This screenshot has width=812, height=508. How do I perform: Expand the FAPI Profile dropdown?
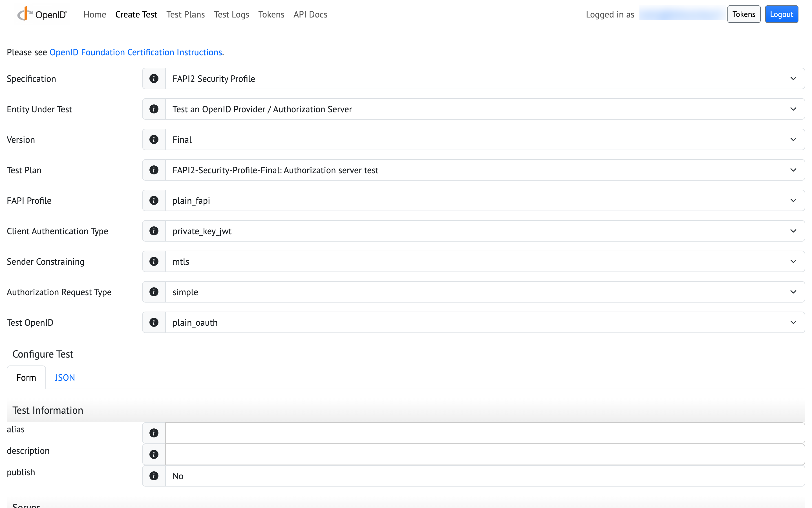tap(485, 201)
